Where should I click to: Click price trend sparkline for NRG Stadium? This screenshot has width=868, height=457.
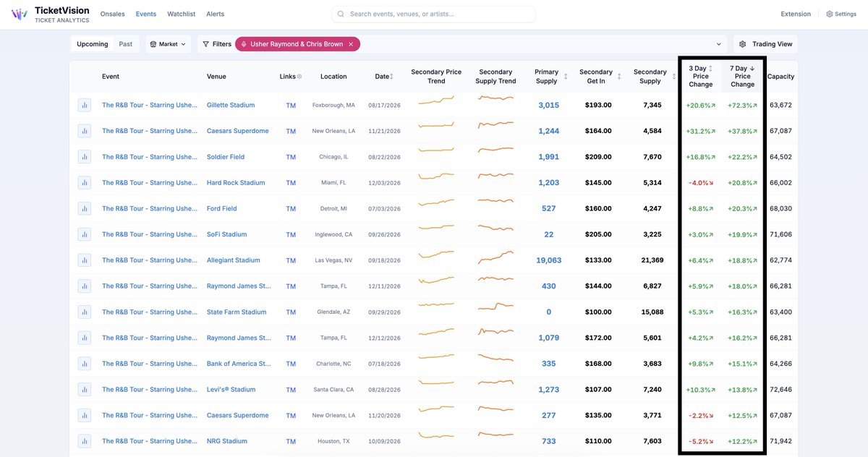436,437
